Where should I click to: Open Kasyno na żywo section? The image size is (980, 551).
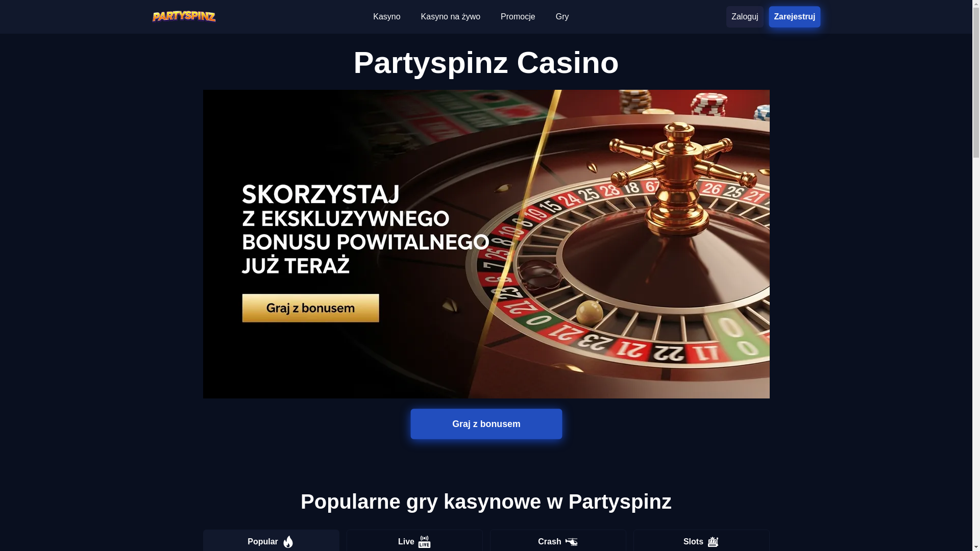click(x=450, y=17)
